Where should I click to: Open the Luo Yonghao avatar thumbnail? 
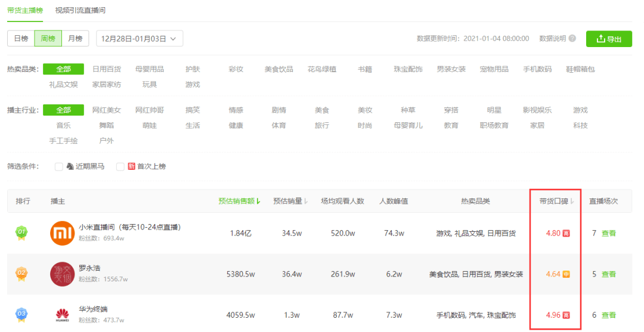[x=62, y=274]
